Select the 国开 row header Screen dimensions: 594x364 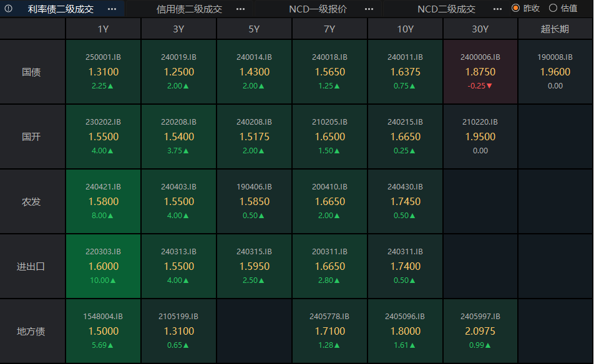32,136
